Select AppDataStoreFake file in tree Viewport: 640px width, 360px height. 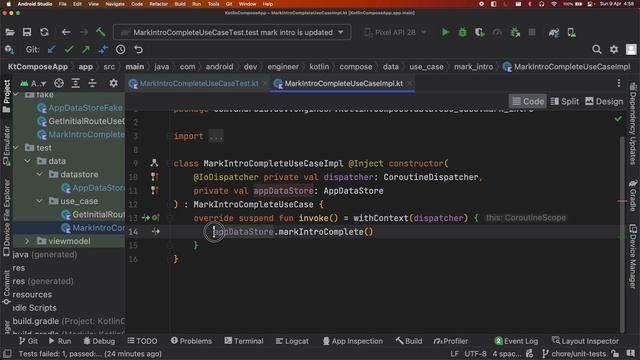(80, 108)
